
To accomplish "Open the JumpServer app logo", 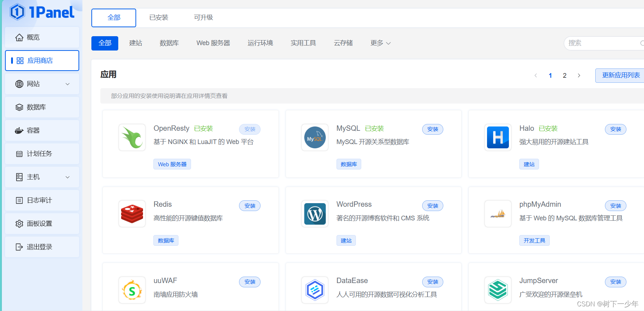I will pyautogui.click(x=498, y=290).
